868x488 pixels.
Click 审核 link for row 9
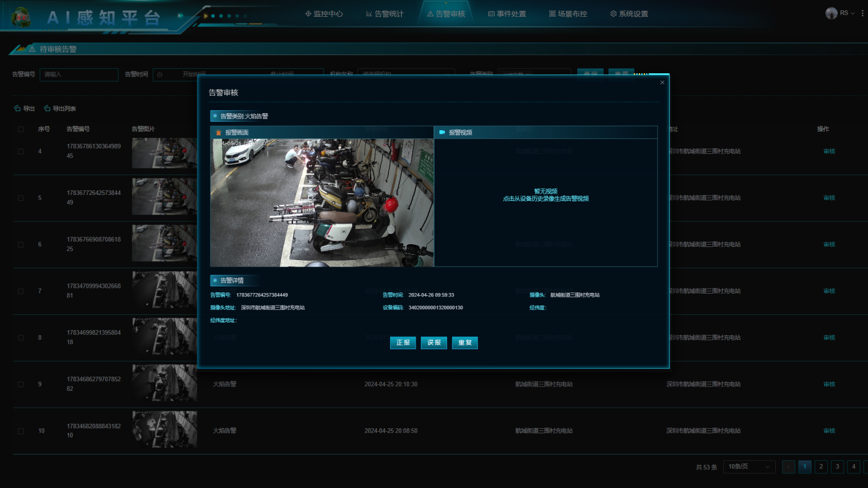[829, 384]
